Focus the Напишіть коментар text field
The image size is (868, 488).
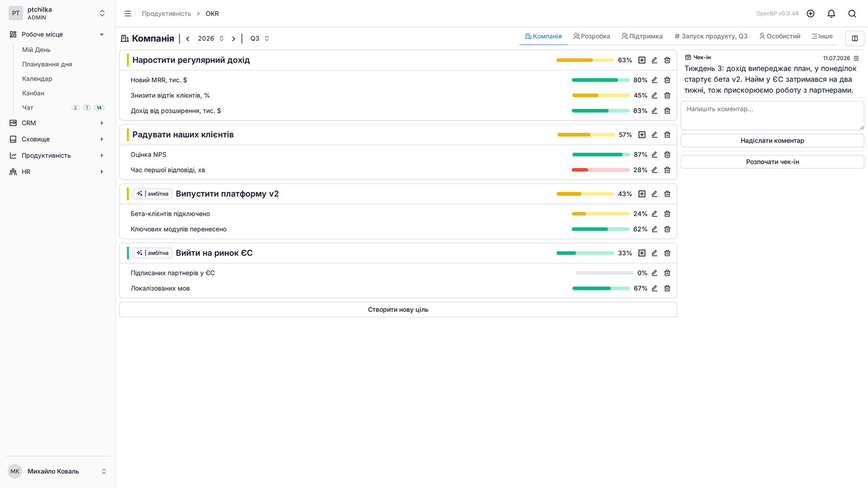click(772, 115)
